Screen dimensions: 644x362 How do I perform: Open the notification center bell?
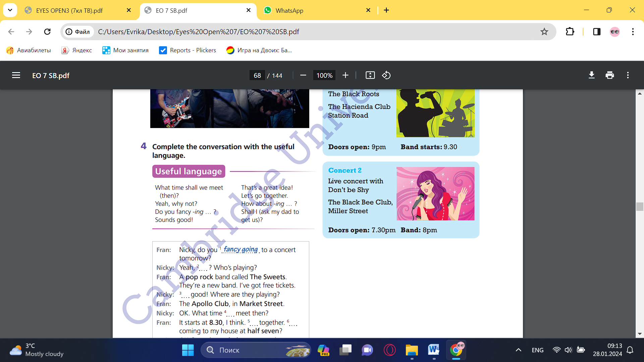coord(630,350)
